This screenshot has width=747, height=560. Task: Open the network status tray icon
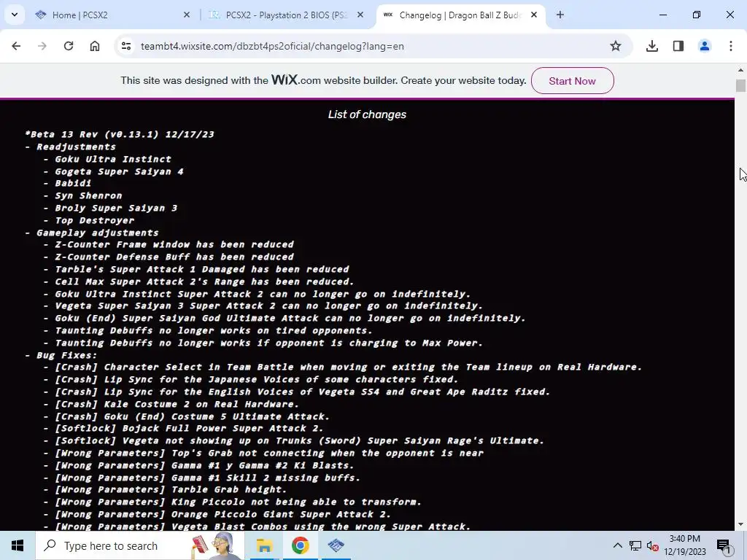point(635,545)
